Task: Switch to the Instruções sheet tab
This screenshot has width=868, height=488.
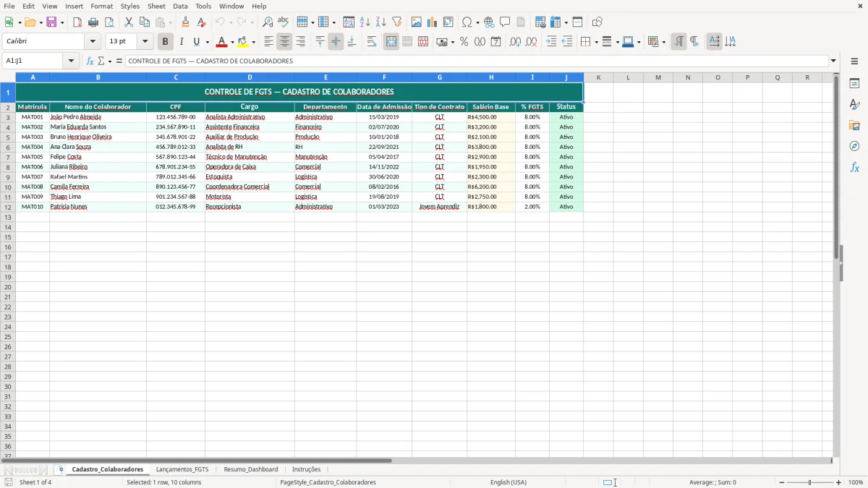Action: [306, 470]
